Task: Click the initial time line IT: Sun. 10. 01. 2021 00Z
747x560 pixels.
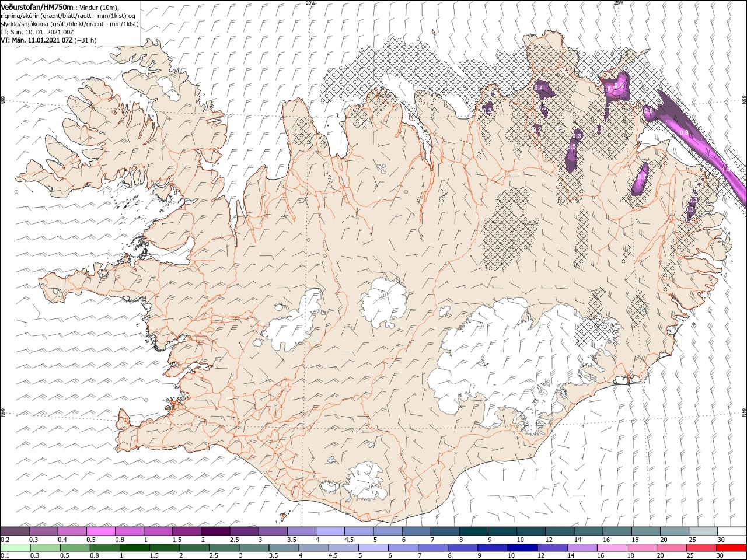Action: (37, 32)
